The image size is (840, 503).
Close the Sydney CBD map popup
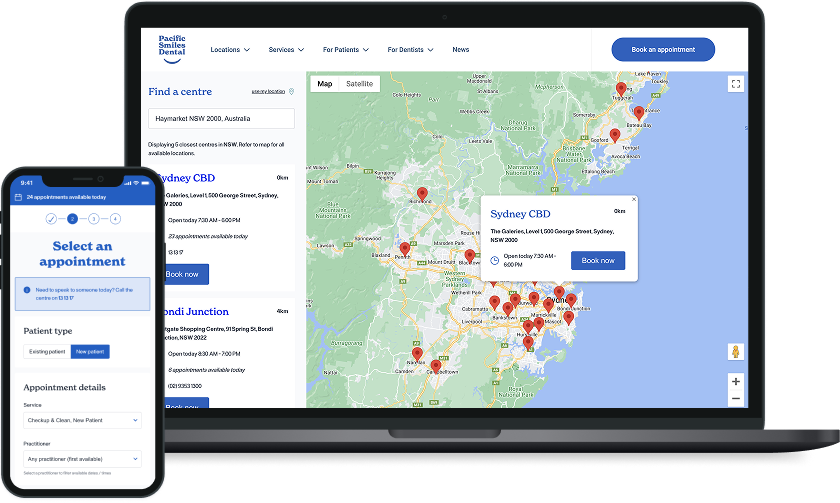tap(634, 199)
